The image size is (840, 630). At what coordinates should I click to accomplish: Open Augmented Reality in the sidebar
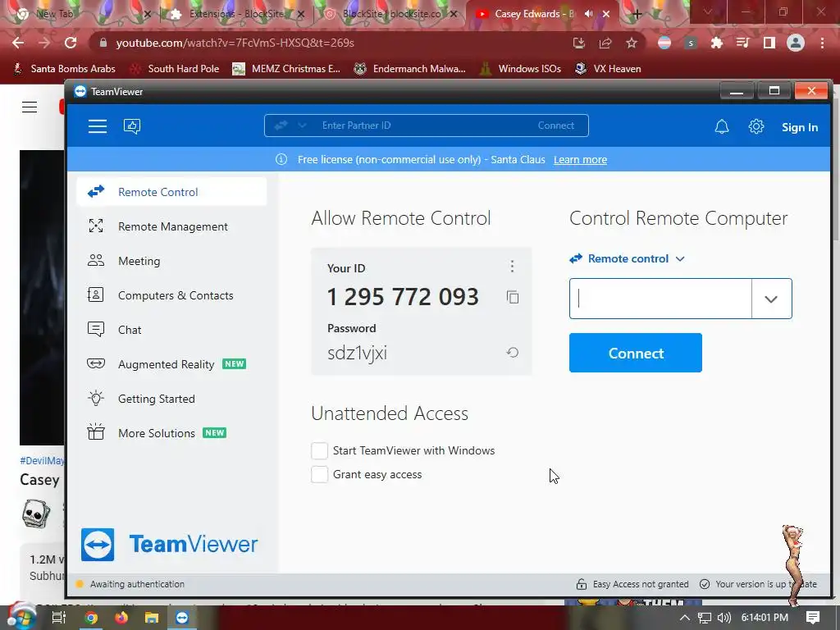tap(171, 364)
